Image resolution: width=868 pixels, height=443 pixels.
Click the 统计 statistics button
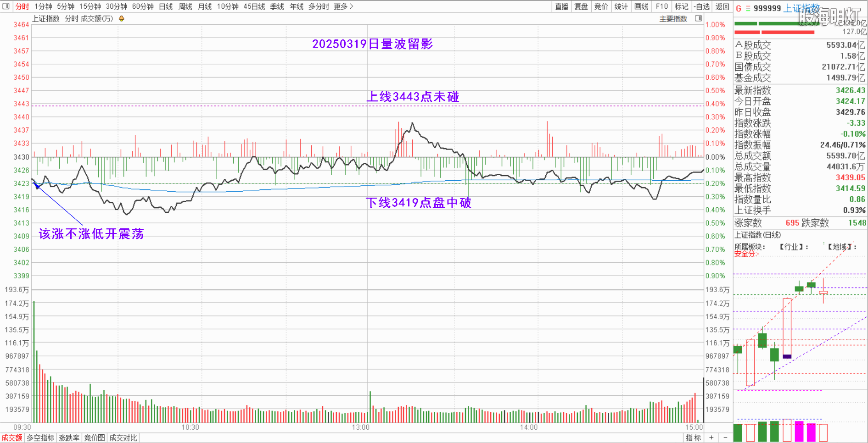621,6
